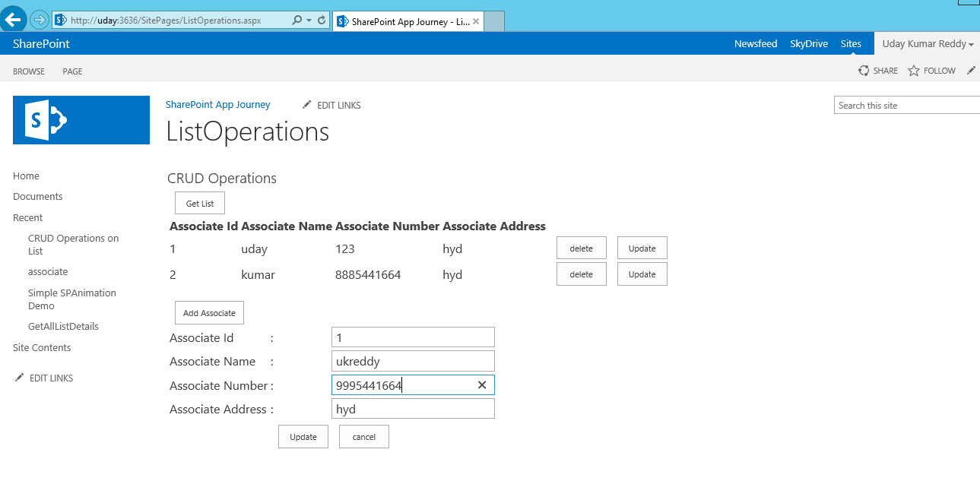Toggle the tab close X on SharePoint App Journey
Viewport: 980px width, 481px height.
tap(475, 21)
